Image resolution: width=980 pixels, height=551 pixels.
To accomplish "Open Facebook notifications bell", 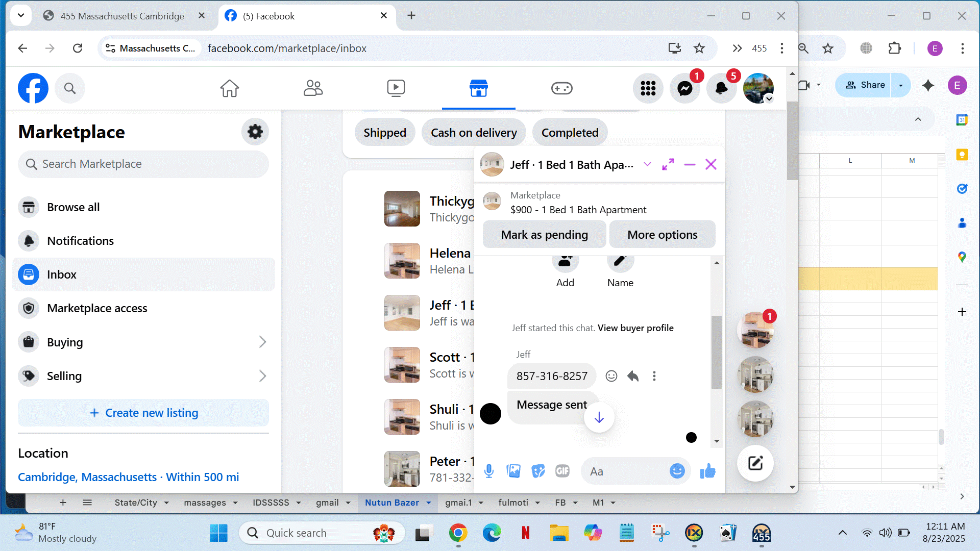I will pyautogui.click(x=721, y=88).
